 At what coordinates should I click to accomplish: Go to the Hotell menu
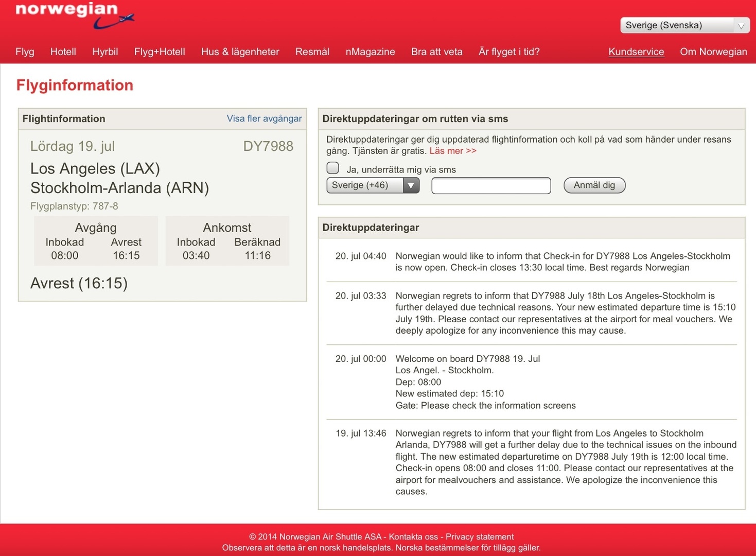63,51
